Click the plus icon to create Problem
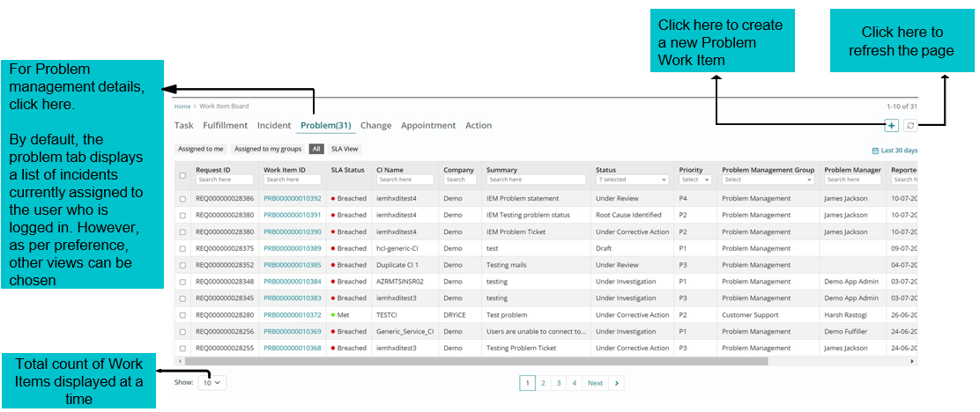Image resolution: width=980 pixels, height=412 pixels. 891,126
